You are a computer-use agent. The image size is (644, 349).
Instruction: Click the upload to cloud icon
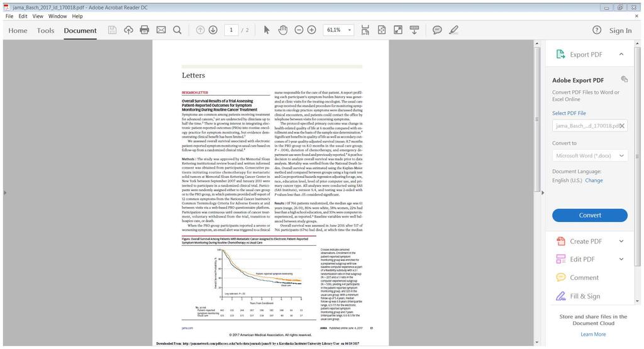[x=128, y=30]
